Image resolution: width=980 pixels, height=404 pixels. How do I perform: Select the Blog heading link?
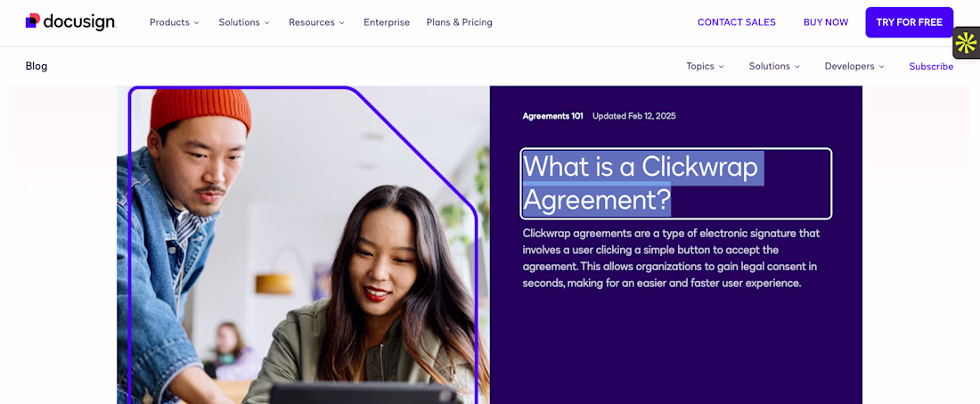tap(37, 66)
